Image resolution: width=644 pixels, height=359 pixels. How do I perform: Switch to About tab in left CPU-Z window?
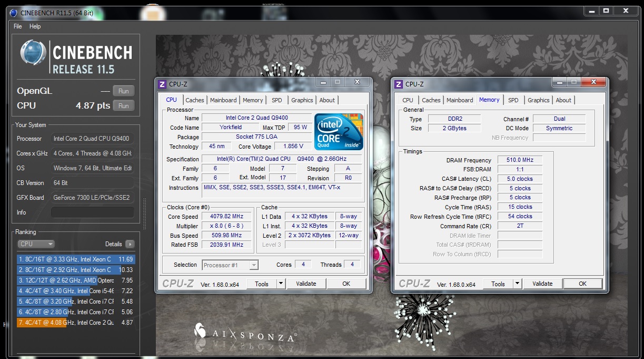click(327, 100)
